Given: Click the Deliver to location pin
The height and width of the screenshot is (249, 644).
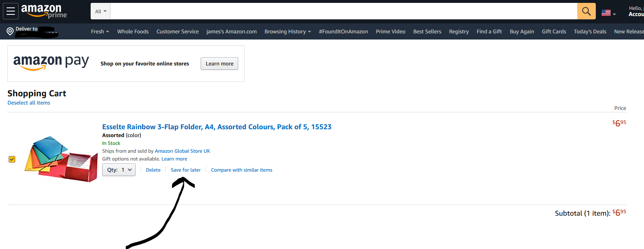Looking at the screenshot, I should (x=10, y=32).
